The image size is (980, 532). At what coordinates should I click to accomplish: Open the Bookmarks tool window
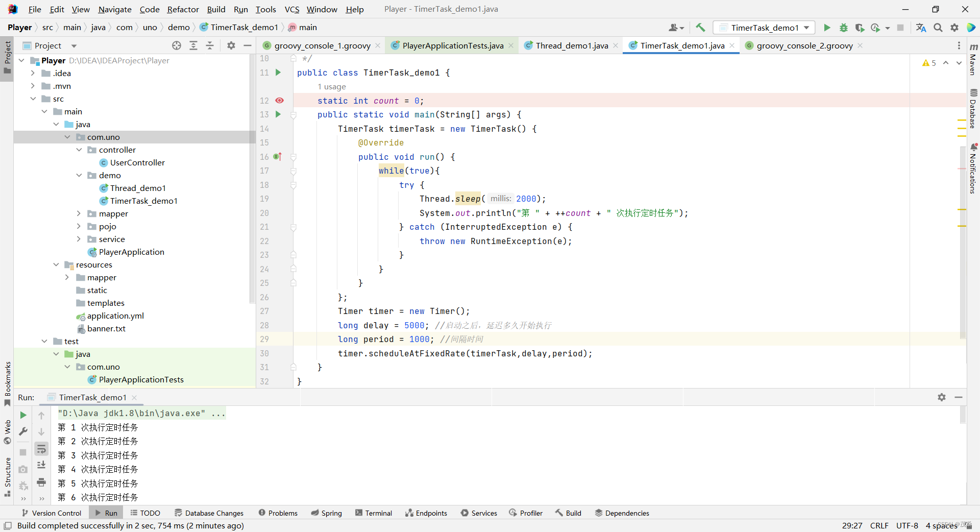click(x=8, y=383)
